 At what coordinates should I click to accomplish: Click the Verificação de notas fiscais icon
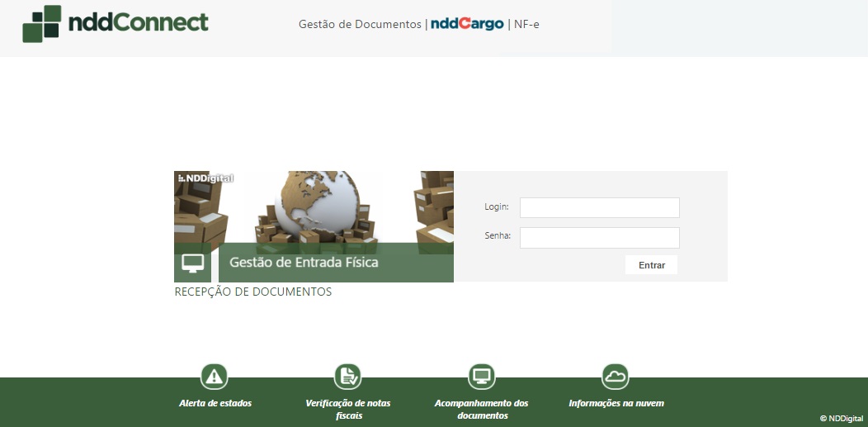347,377
